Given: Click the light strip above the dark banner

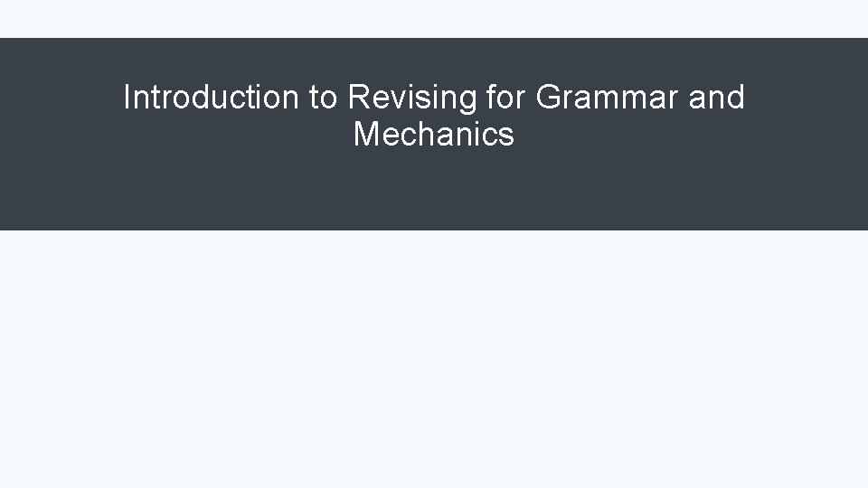Looking at the screenshot, I should coord(434,19).
